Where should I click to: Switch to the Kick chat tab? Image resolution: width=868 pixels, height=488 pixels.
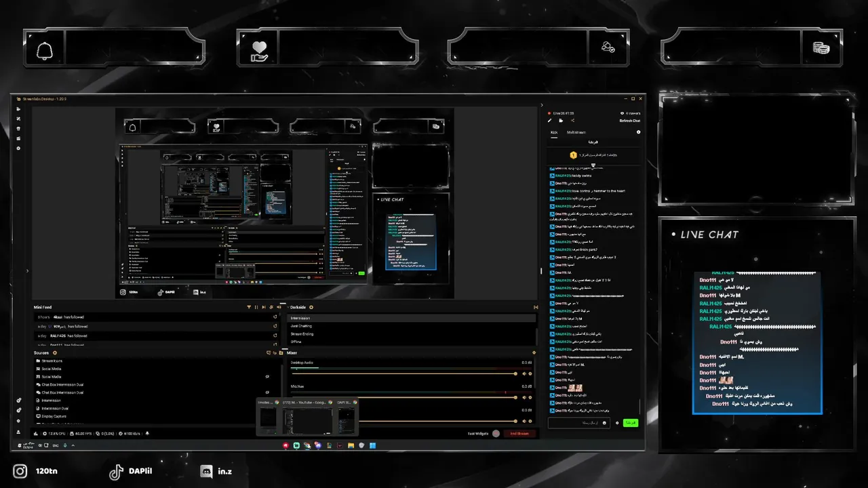[554, 132]
